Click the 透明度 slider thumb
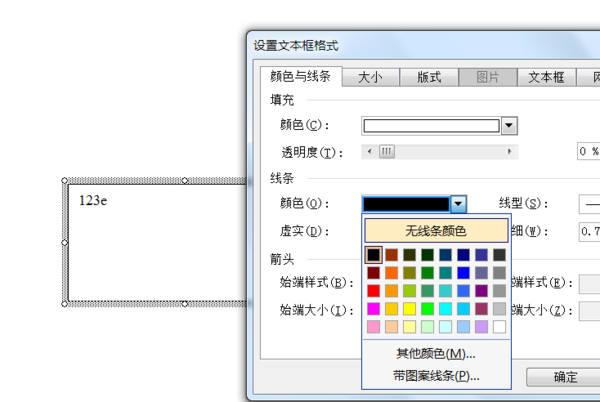The width and height of the screenshot is (600, 402). tap(386, 151)
